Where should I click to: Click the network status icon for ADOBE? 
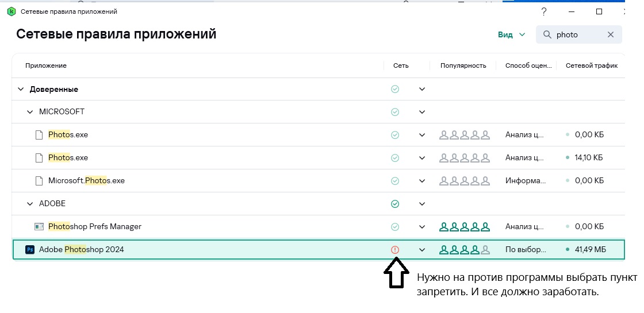395,203
